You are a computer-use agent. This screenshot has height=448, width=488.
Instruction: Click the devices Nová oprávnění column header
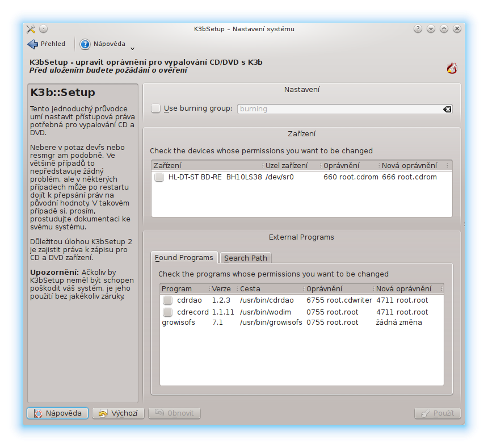point(413,166)
